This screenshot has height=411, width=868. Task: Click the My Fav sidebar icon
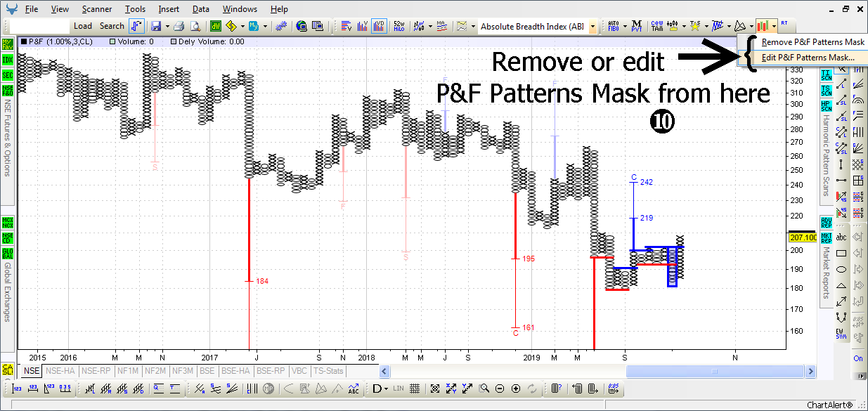click(x=8, y=43)
